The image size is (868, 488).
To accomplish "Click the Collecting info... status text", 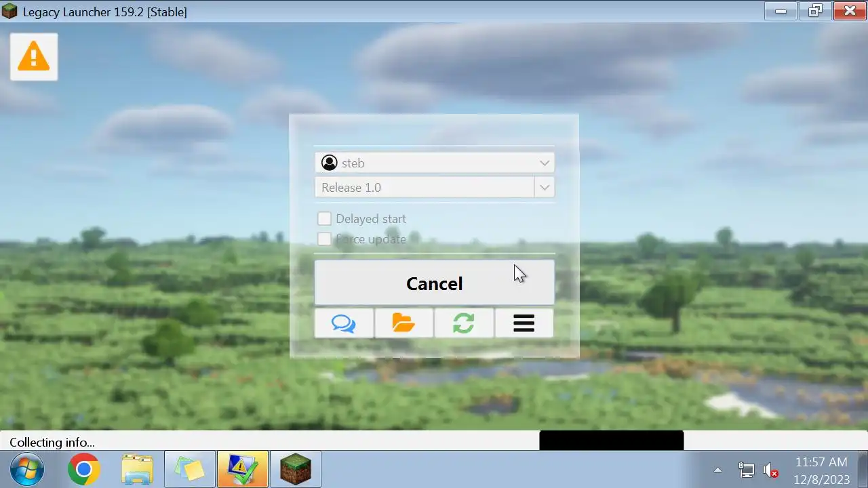I will pos(52,443).
